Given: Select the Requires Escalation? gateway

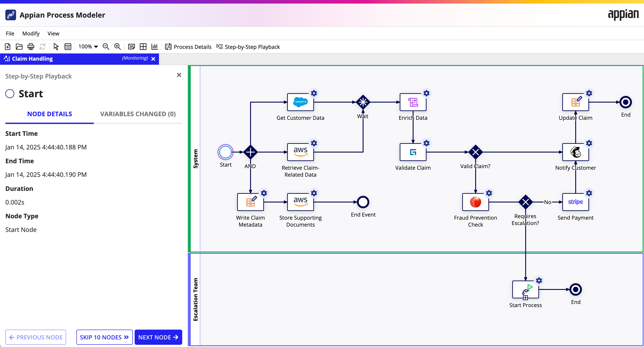Looking at the screenshot, I should click(525, 202).
